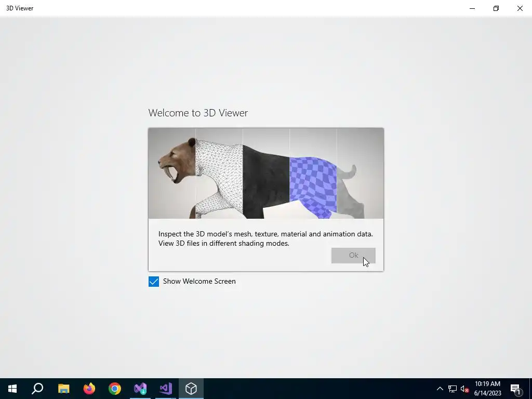Click the "Inspect the 3D model's mesh" description text
The height and width of the screenshot is (399, 532).
(x=265, y=238)
